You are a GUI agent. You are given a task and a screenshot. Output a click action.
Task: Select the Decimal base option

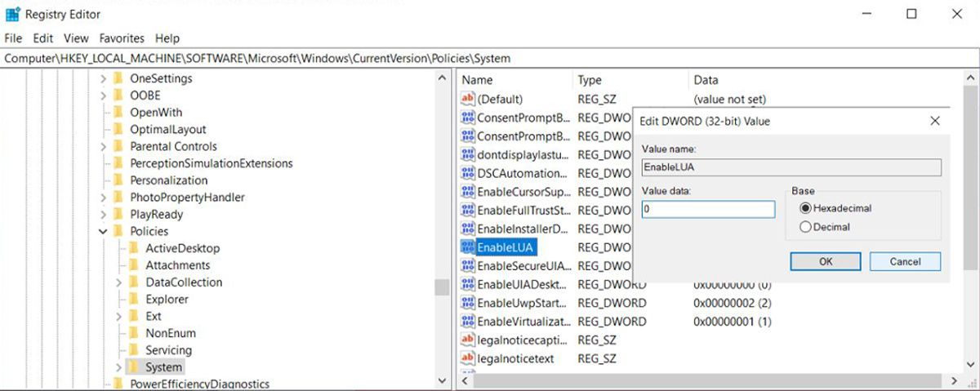point(826,227)
